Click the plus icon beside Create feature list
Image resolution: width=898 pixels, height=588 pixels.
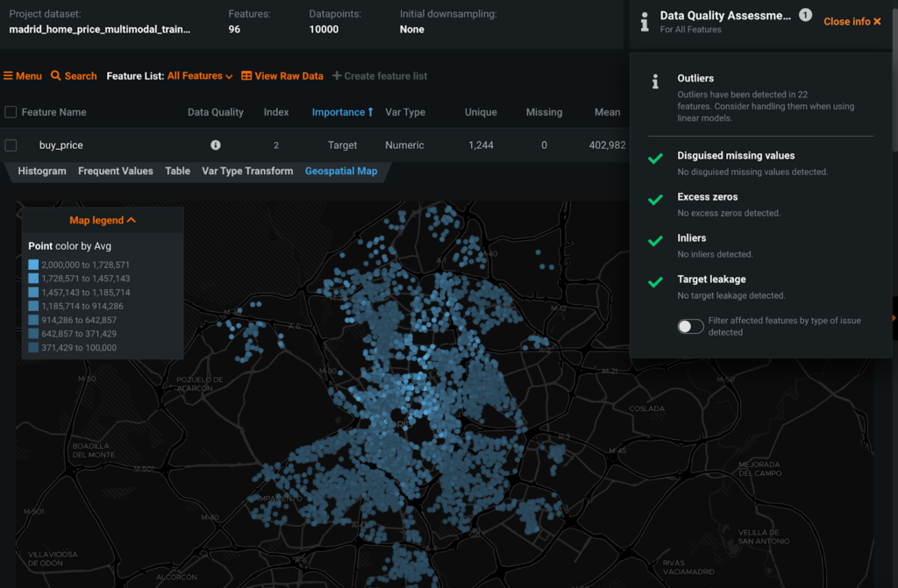click(337, 75)
